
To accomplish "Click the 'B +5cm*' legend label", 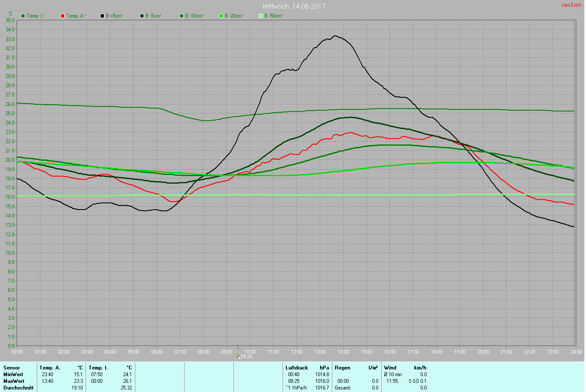I will click(x=114, y=16).
